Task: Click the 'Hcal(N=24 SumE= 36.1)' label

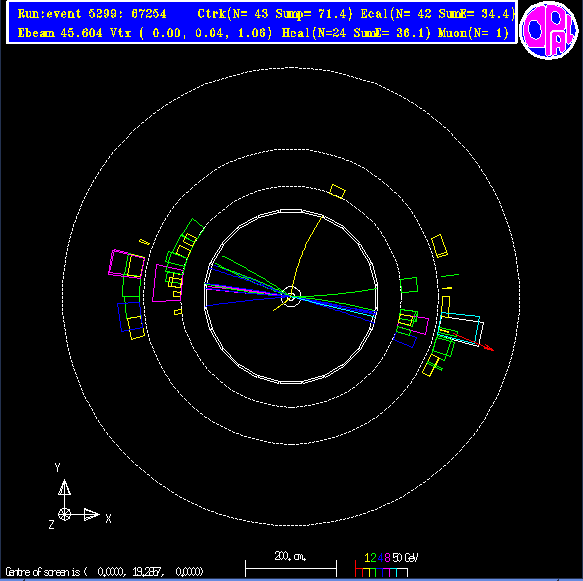Action: (356, 33)
